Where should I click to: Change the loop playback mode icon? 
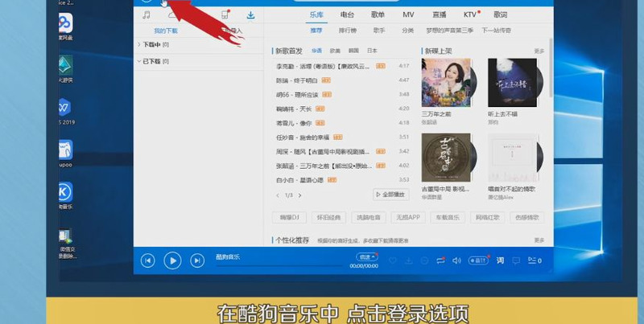tap(440, 260)
